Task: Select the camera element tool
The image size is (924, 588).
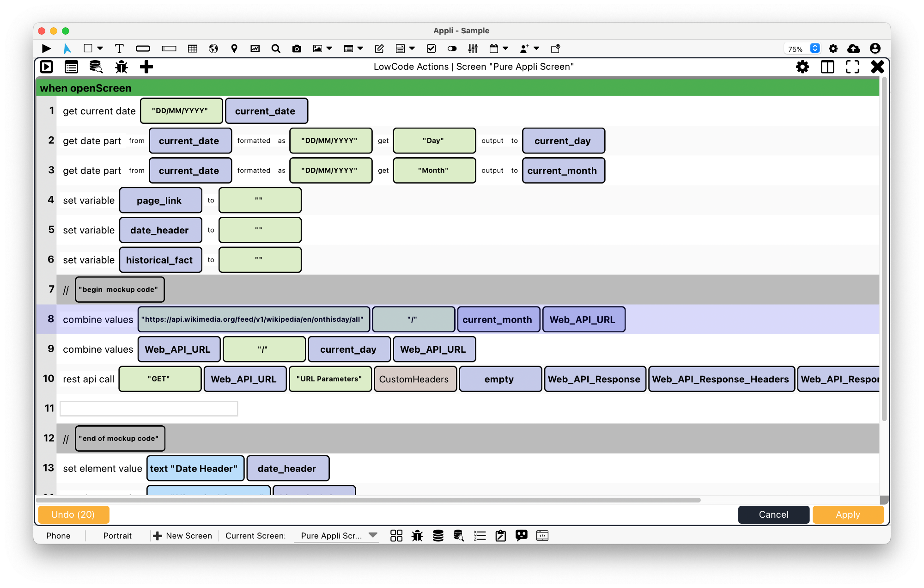Action: (297, 49)
